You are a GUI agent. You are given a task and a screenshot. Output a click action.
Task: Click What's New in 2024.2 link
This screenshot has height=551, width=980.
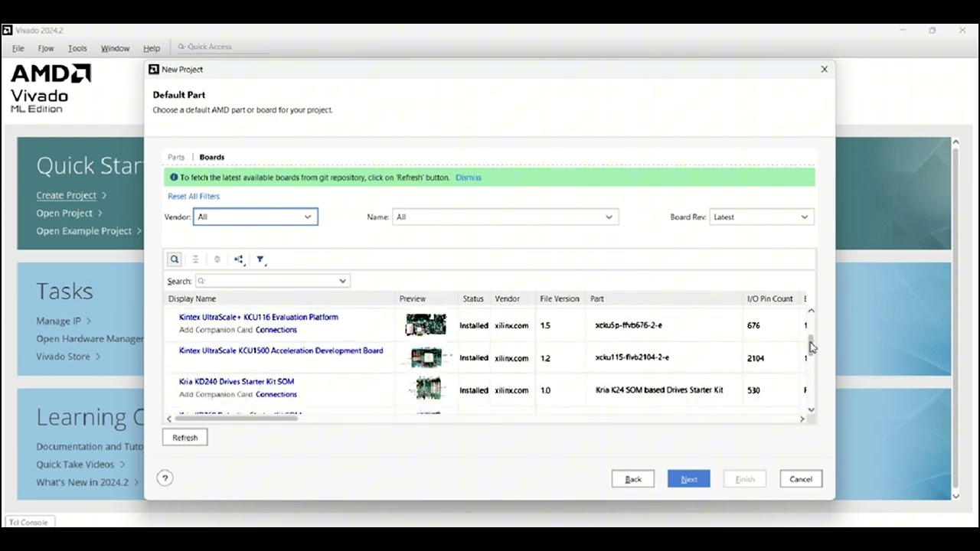[x=83, y=482]
